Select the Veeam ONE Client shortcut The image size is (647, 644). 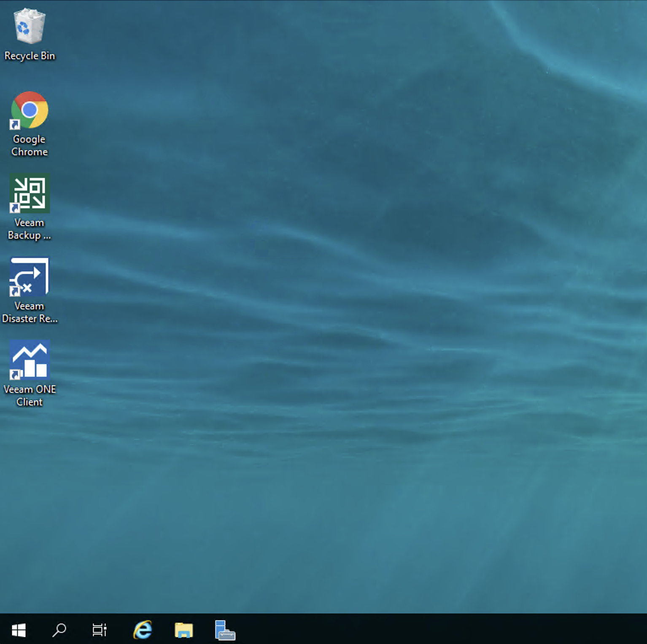pyautogui.click(x=30, y=360)
